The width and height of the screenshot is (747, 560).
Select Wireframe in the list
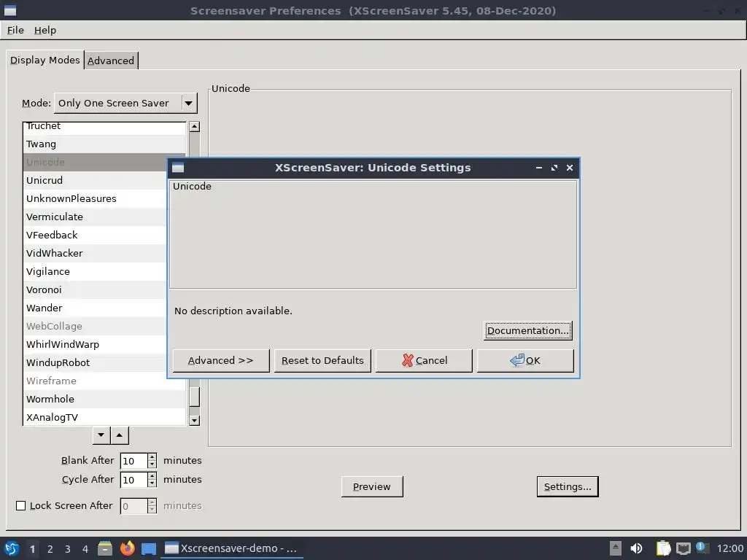coord(104,381)
